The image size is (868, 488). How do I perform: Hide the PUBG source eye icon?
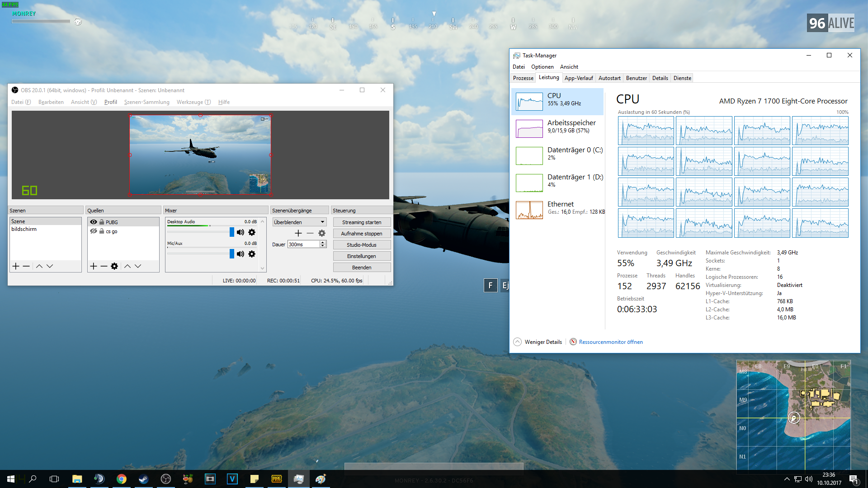[x=94, y=222]
